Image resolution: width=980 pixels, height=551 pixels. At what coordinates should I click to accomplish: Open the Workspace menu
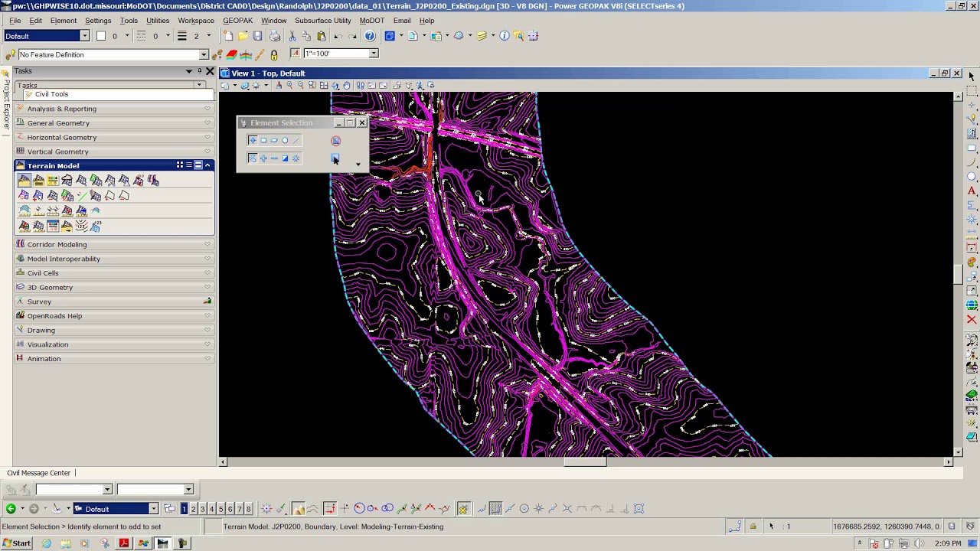196,21
